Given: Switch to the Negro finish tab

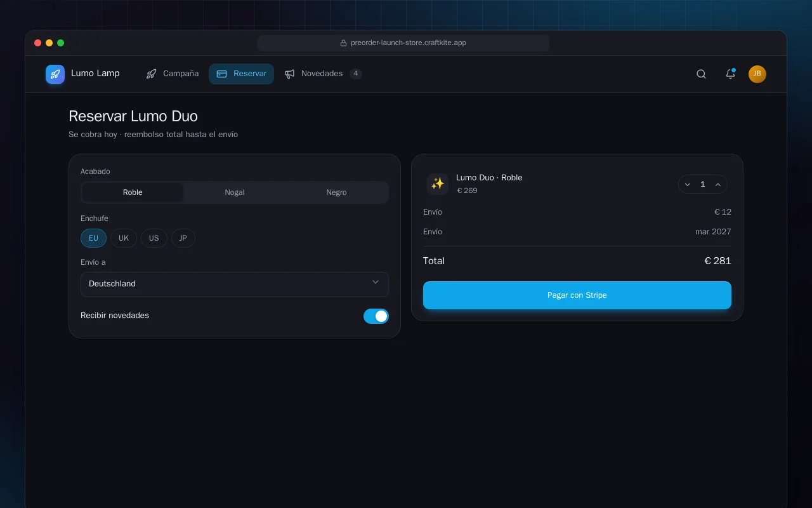Looking at the screenshot, I should (336, 192).
